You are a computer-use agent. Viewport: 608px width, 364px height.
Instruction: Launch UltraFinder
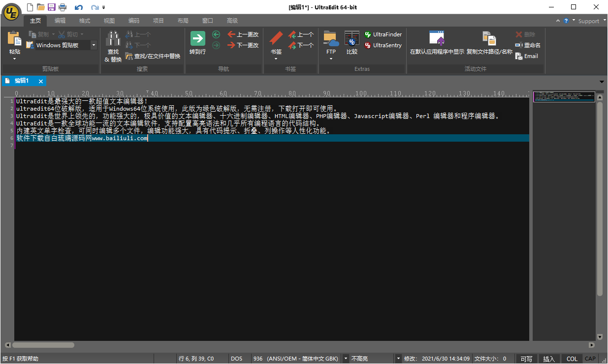(383, 34)
